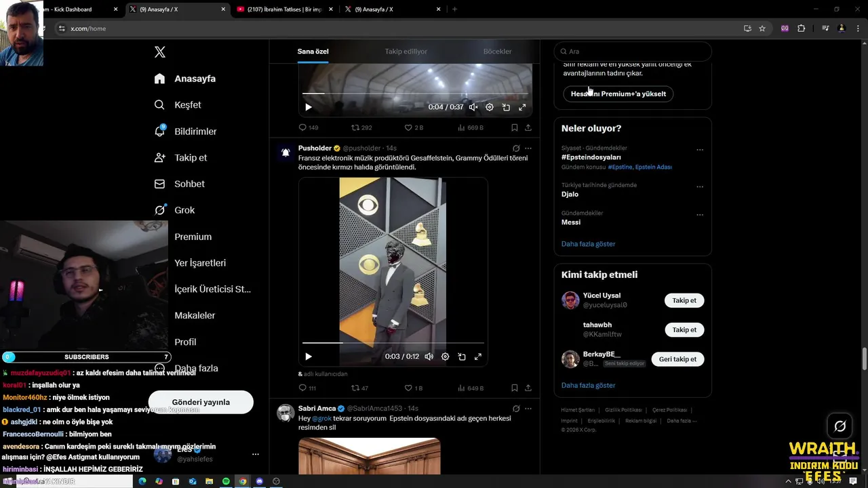Viewport: 868px width, 488px height.
Task: Toggle picture-in-picture on the Gesaffelstein video
Action: click(x=462, y=357)
